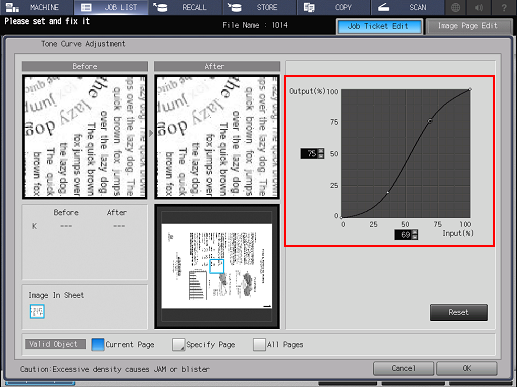The width and height of the screenshot is (517, 387).
Task: Increase the Output percent value stepper
Action: pos(321,151)
